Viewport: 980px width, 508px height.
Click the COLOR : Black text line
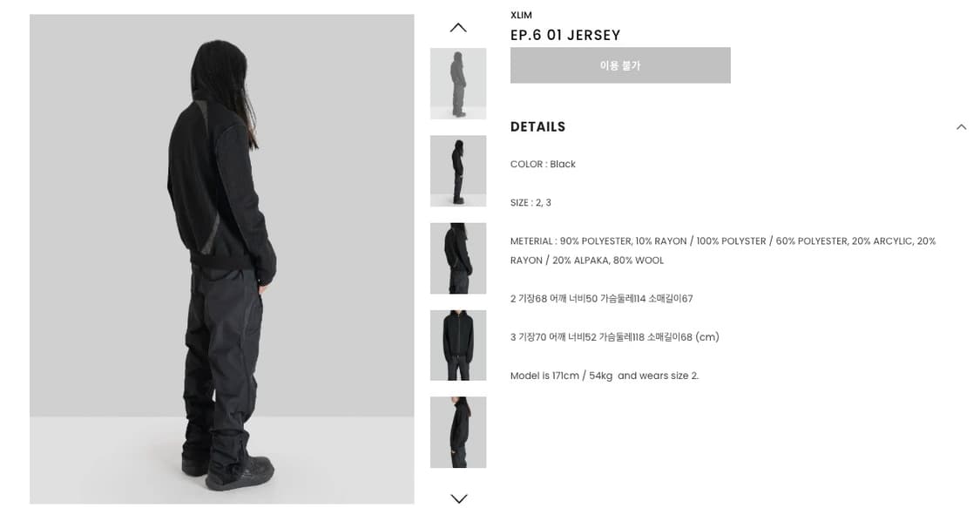[x=543, y=165]
